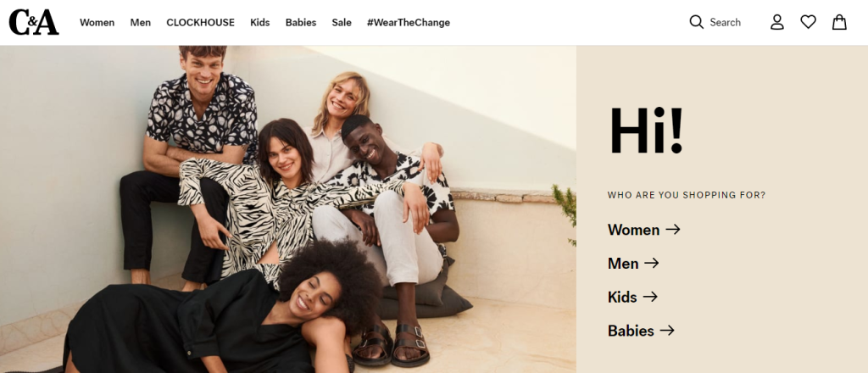Choose Kids under Who are you shopping for
The width and height of the screenshot is (868, 373).
point(622,298)
